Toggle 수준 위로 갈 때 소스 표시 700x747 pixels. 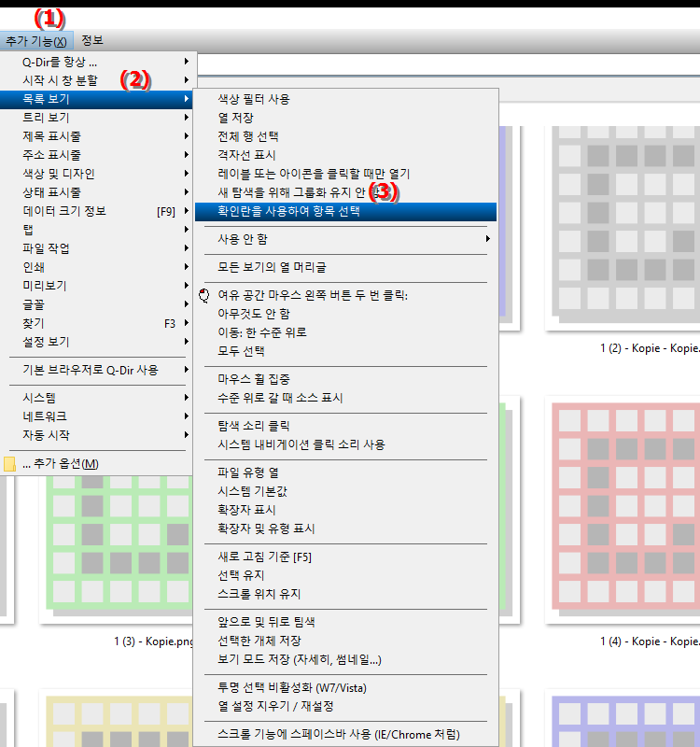point(345,398)
